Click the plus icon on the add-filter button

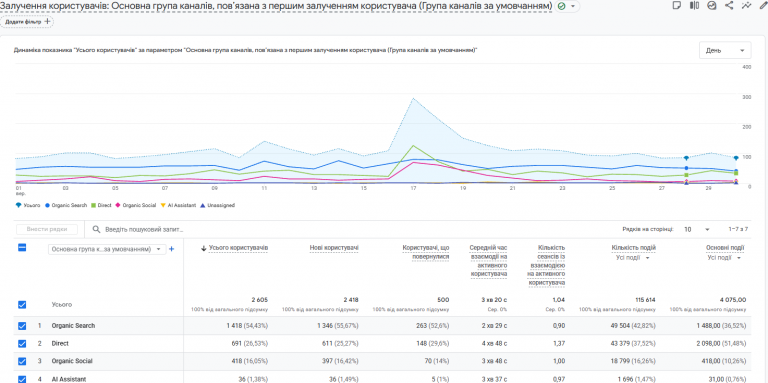point(48,22)
